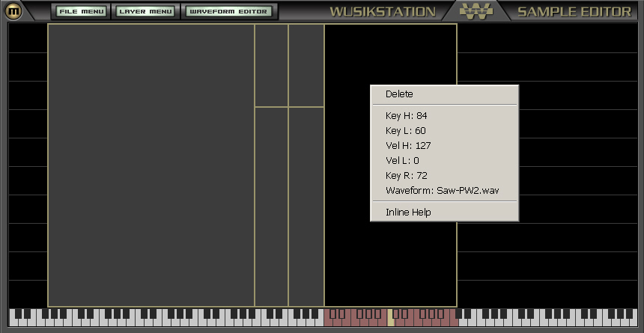The image size is (644, 333).
Task: Select Vel H: 127 menu entry
Action: [444, 145]
